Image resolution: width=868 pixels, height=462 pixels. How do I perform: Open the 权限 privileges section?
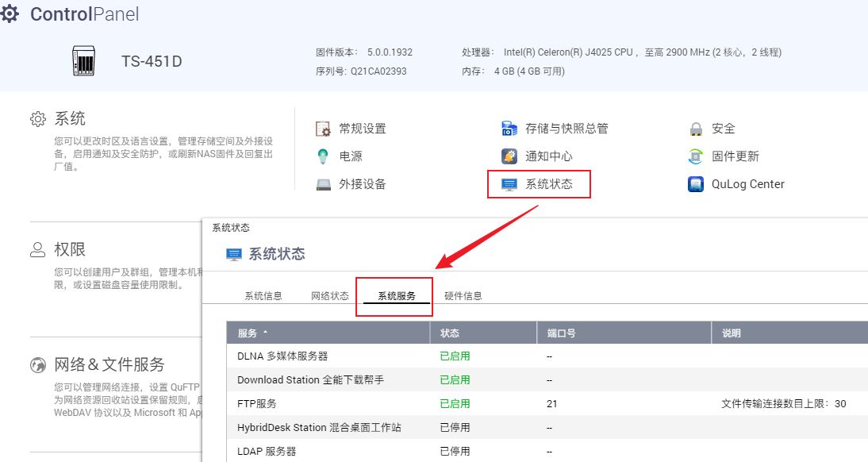[x=69, y=249]
